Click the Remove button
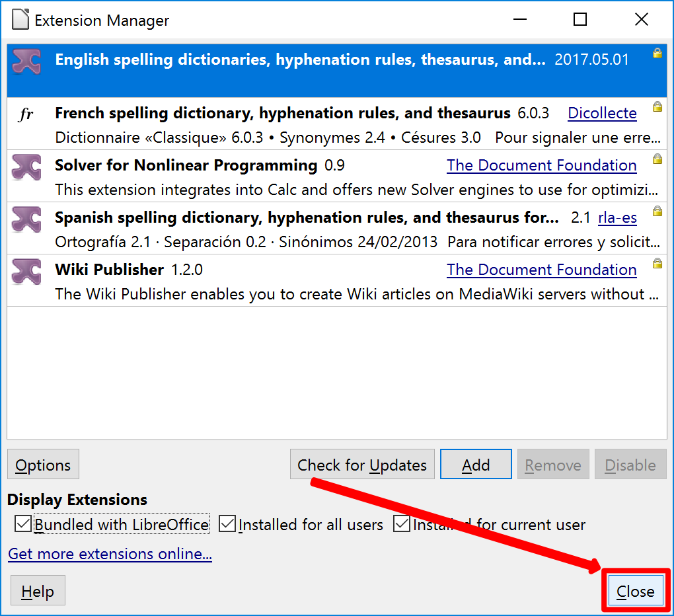The width and height of the screenshot is (674, 616). point(553,464)
